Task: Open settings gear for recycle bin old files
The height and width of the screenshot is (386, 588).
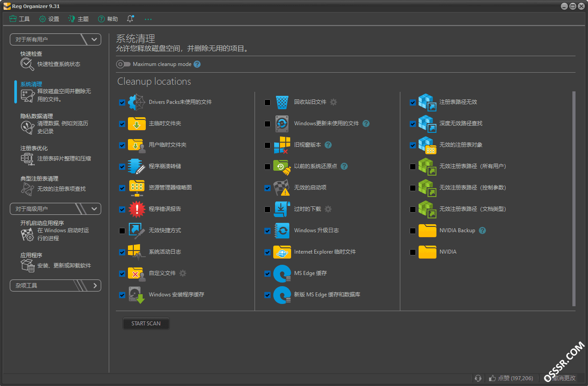Action: [333, 102]
